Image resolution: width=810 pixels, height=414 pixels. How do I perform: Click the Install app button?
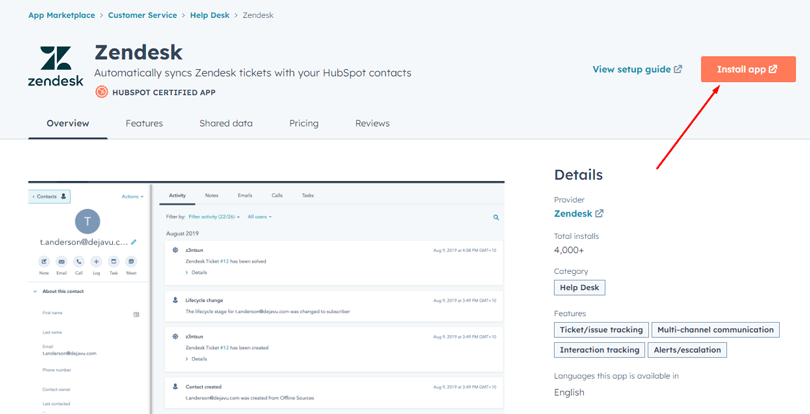pyautogui.click(x=748, y=69)
